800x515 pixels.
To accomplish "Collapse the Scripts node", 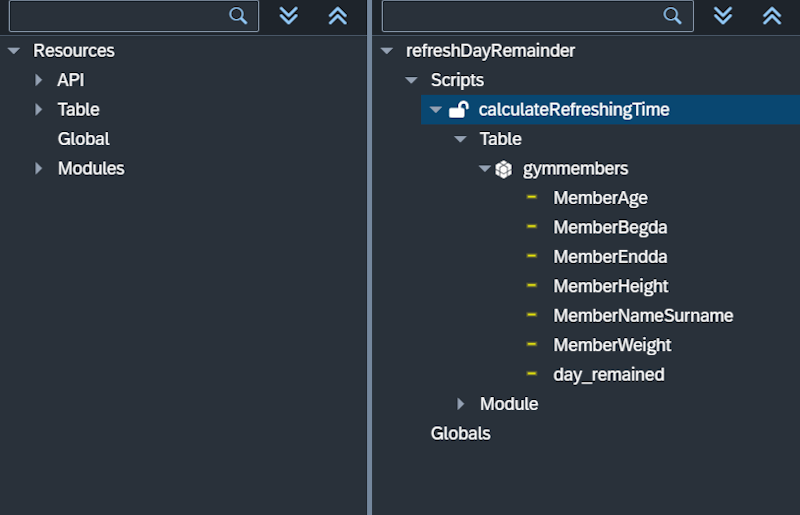I will point(411,80).
